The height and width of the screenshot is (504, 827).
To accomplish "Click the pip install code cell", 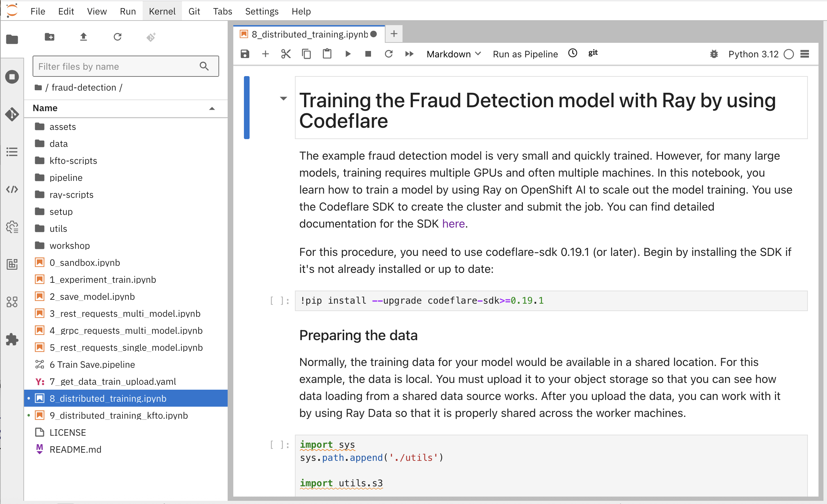I will (x=551, y=301).
